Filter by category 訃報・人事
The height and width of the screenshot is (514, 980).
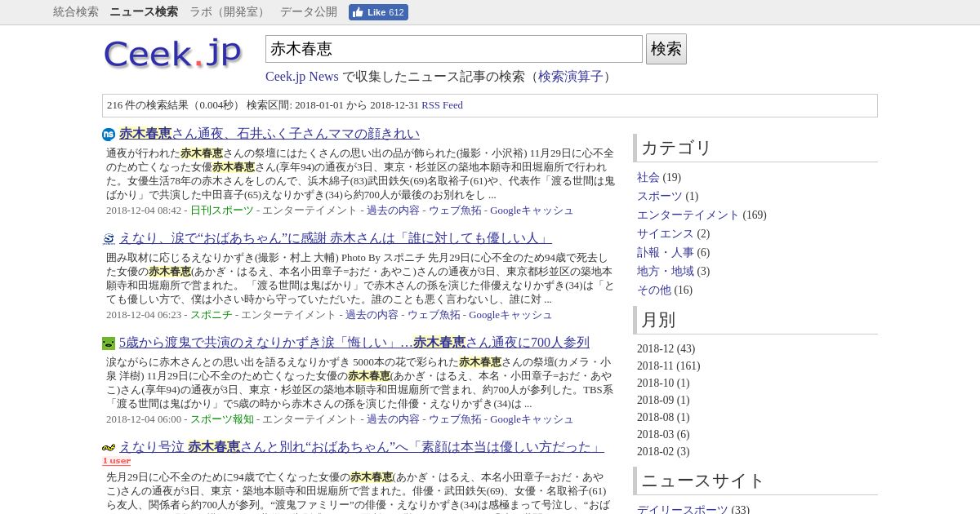[x=666, y=253]
